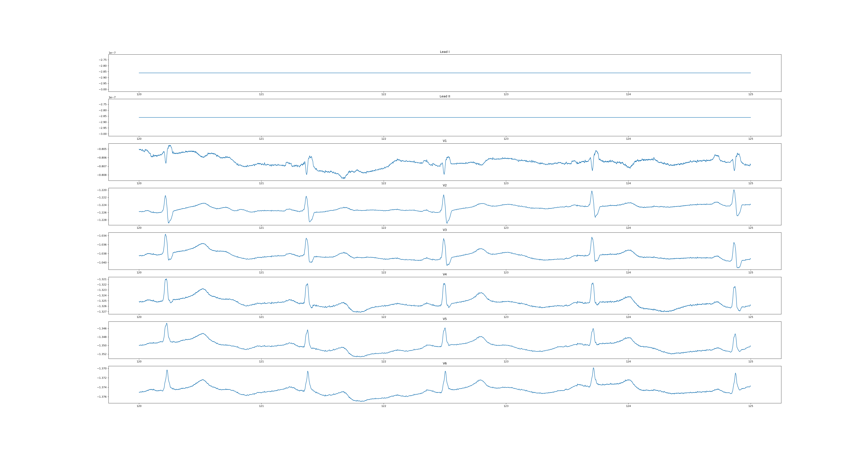Click the 120 x-axis tick under V3 plot

[x=139, y=272]
